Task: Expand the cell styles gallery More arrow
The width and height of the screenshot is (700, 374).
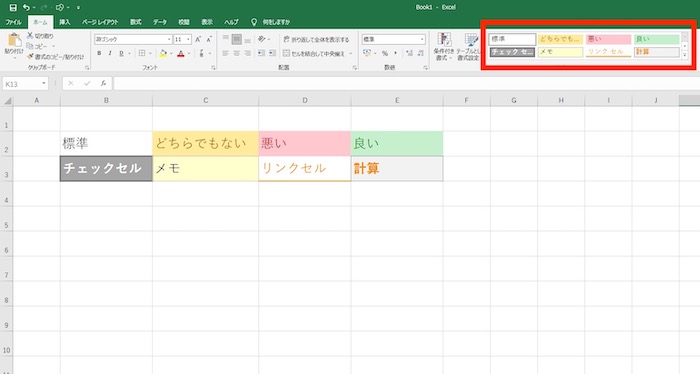Action: [685, 55]
